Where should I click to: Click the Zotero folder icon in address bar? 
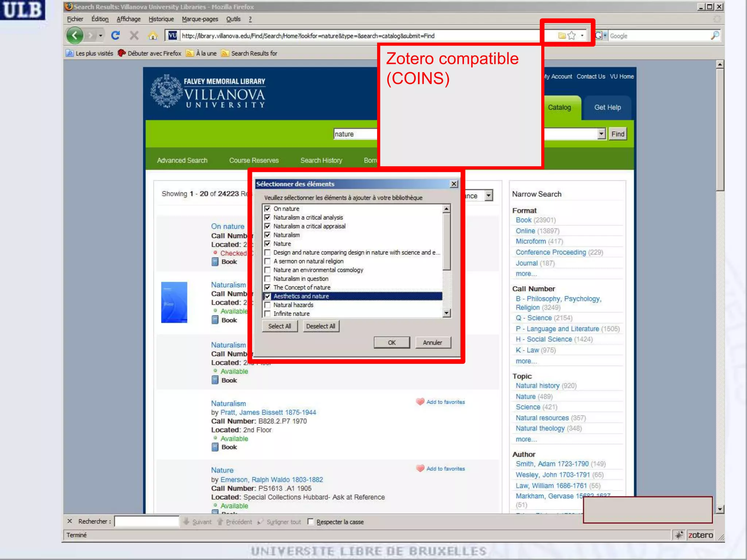pos(562,36)
